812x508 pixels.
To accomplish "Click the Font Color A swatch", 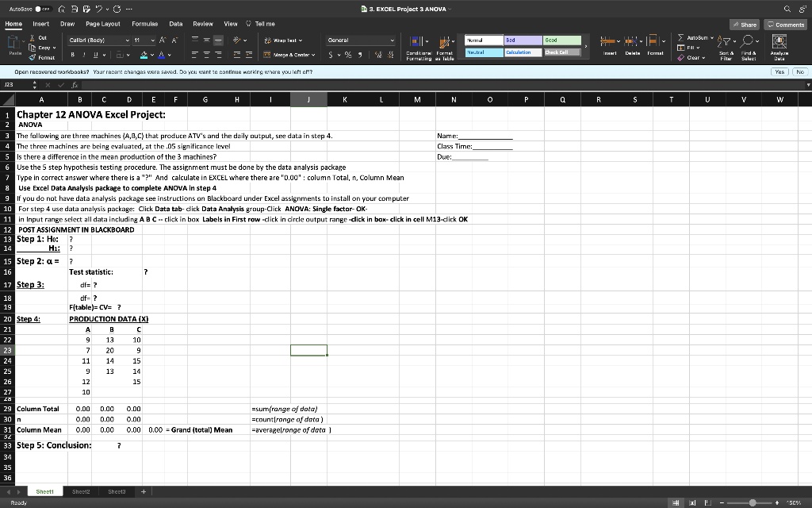I will (x=162, y=55).
